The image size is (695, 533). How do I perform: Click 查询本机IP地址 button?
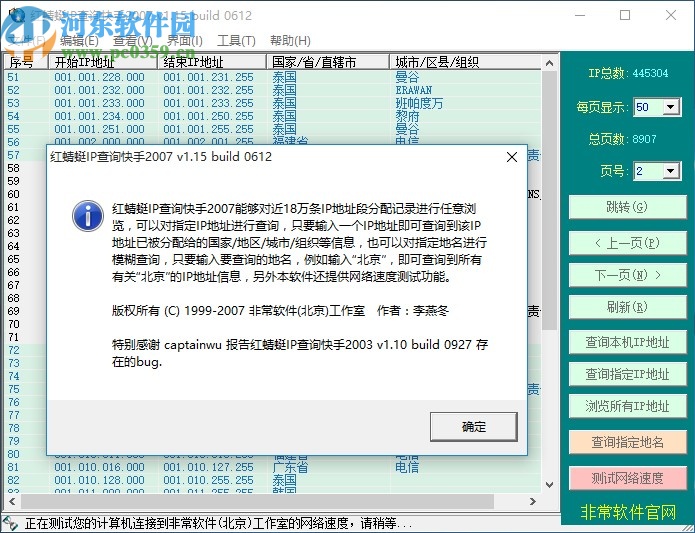(x=627, y=342)
